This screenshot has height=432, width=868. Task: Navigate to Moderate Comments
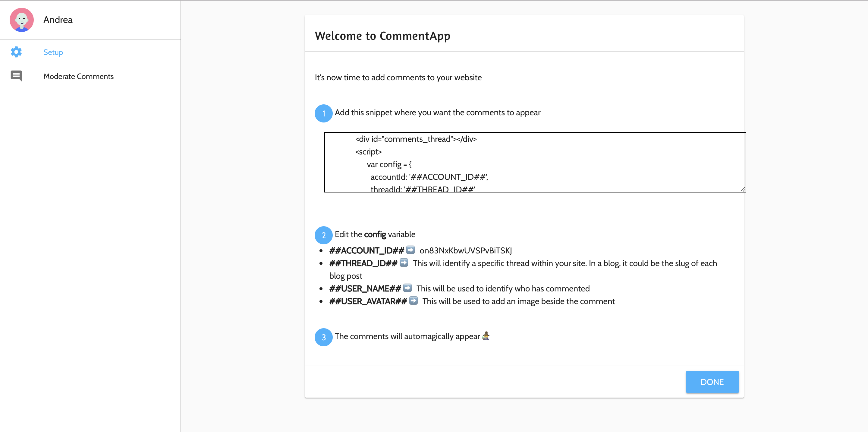(x=78, y=76)
